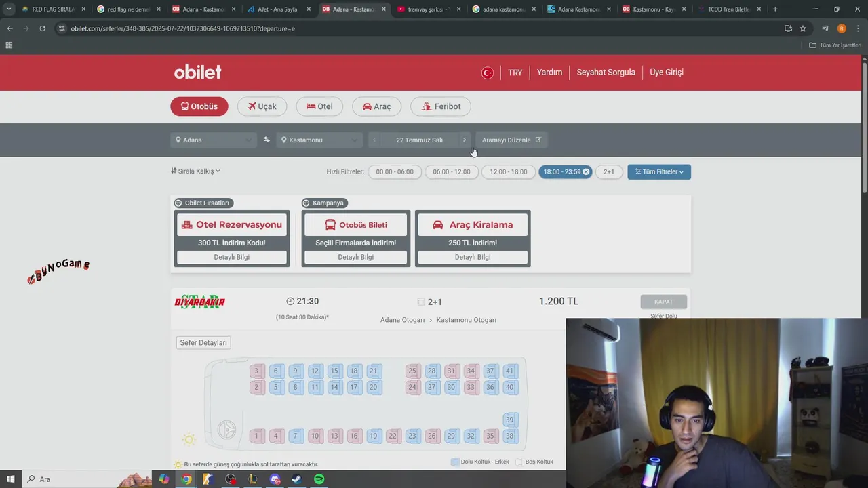Switch to tramvay şarkısı browser tab
This screenshot has width=868, height=488.
tap(429, 9)
